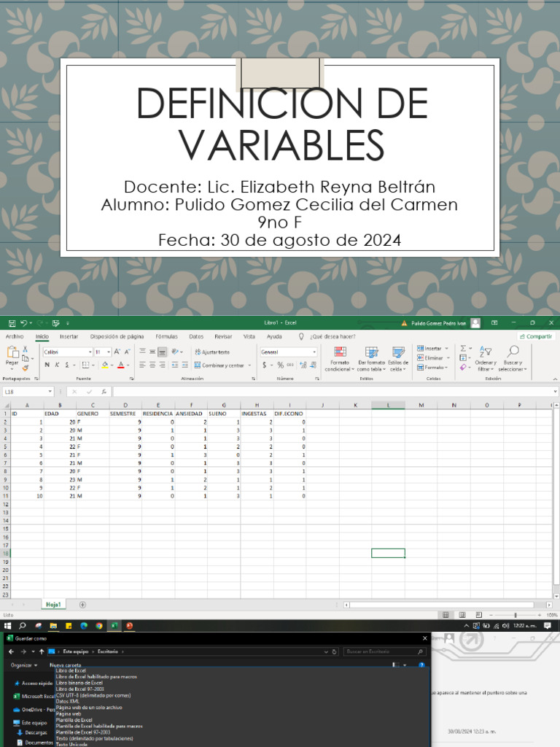
Task: Expand the formula bar with its chevron
Action: click(555, 392)
